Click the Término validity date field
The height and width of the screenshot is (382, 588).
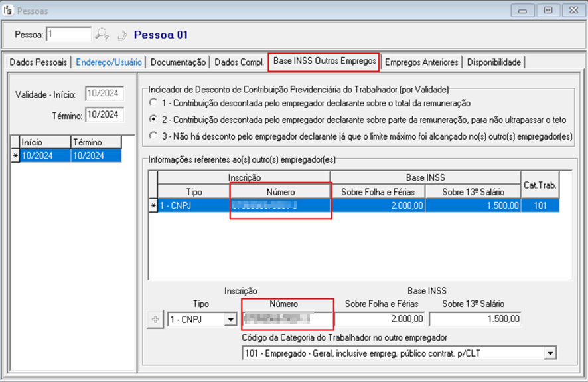tap(102, 115)
